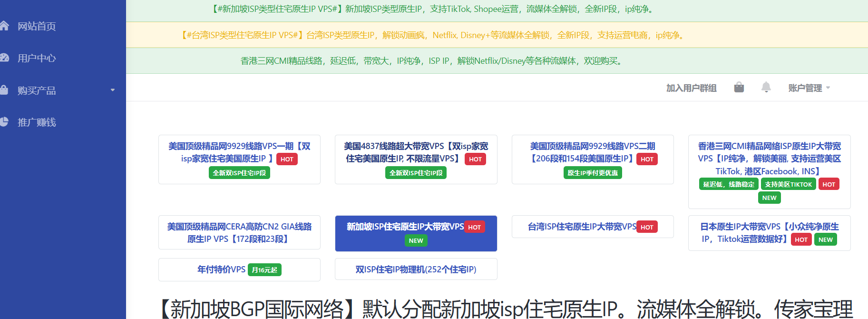Open the notifications bell icon
Screen dimensions: 868x319
(766, 88)
